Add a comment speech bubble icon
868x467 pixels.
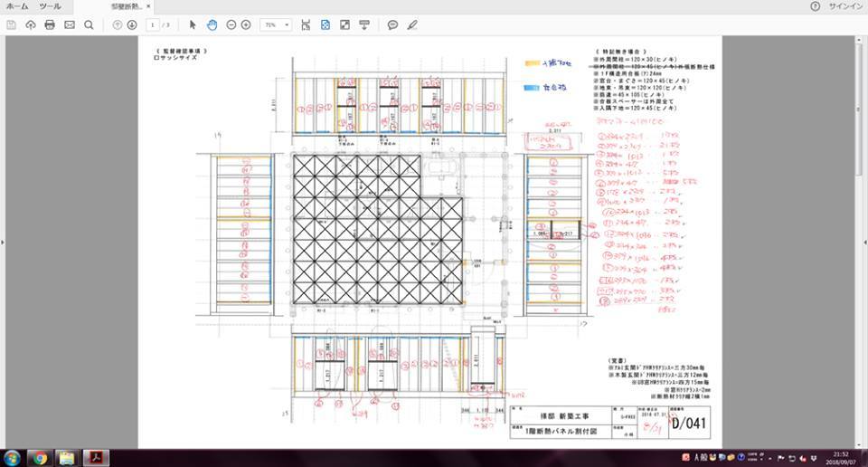click(392, 25)
